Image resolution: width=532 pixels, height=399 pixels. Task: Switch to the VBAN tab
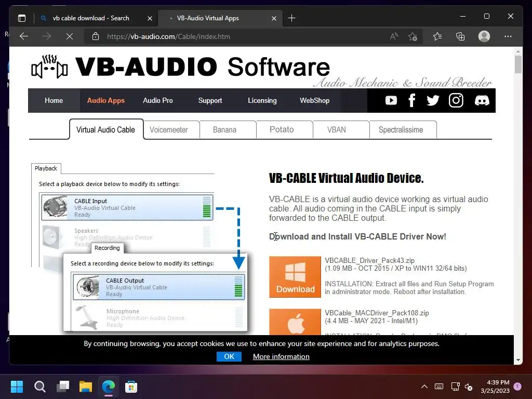pos(341,129)
